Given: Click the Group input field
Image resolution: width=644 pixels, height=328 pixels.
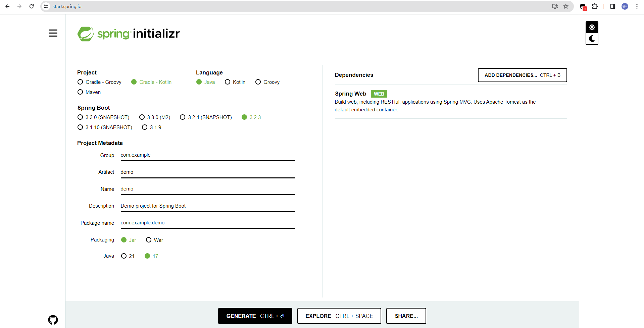Looking at the screenshot, I should coord(208,155).
